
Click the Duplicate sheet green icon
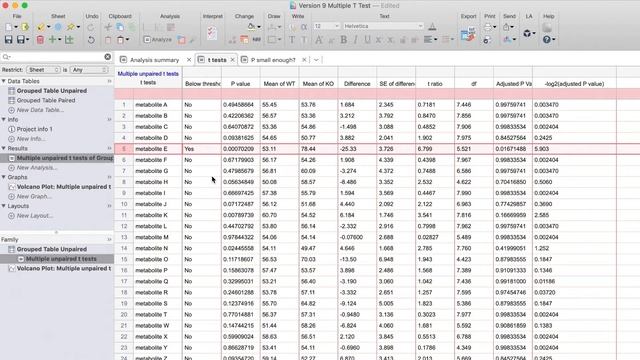point(69,40)
